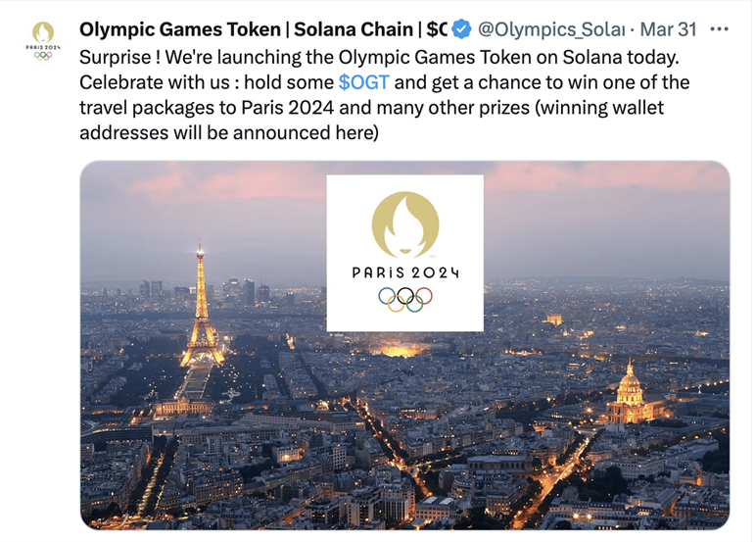Click the Paris 2024 profile avatar
The width and height of the screenshot is (756, 542).
[43, 41]
